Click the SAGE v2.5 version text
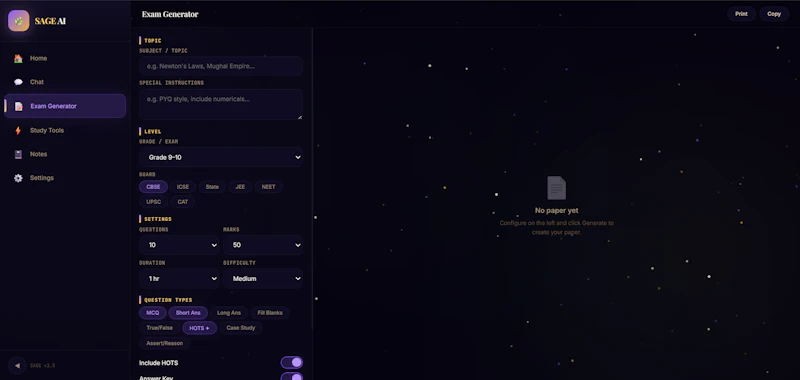Screen dimensions: 800x380 click(x=42, y=366)
